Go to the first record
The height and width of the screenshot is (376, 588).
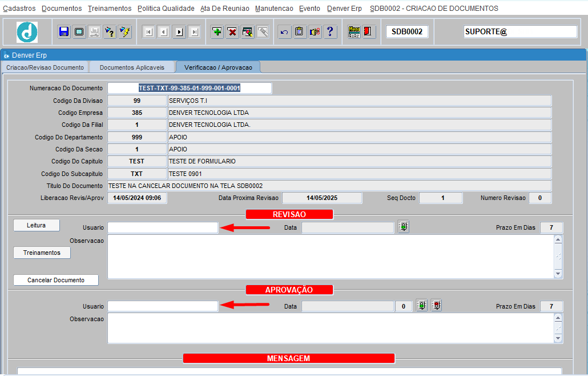[149, 32]
